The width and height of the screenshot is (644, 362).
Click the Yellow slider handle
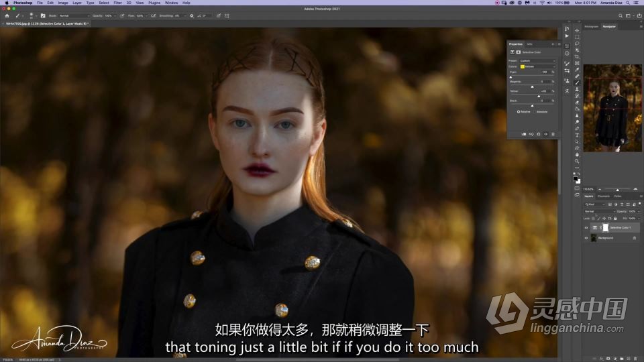pyautogui.click(x=539, y=96)
